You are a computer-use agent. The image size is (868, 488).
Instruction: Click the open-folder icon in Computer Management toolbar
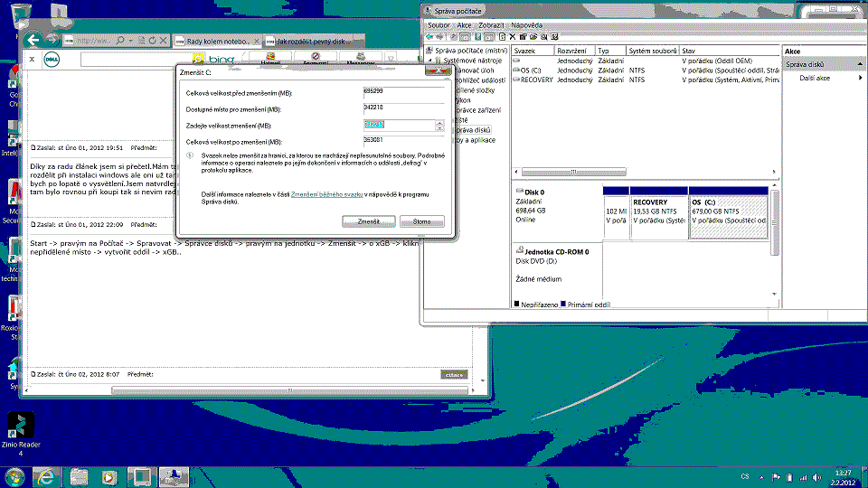533,37
